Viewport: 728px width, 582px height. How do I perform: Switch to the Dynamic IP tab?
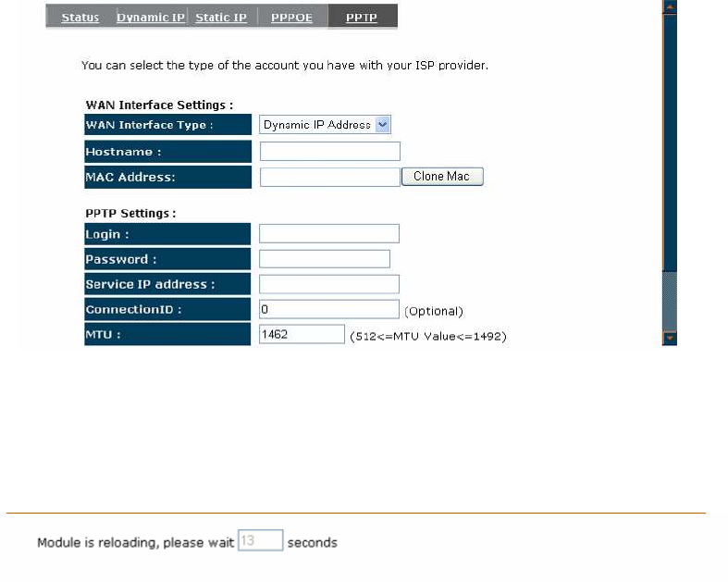(x=151, y=18)
